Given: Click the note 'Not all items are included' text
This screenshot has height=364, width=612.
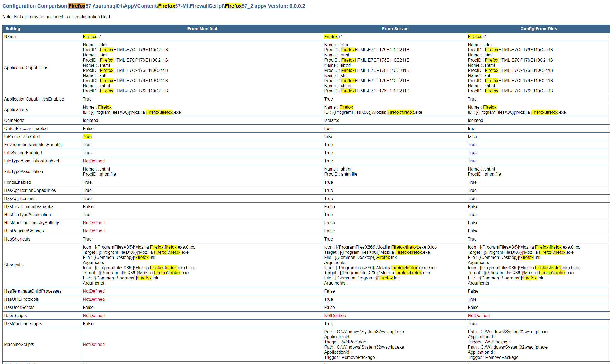Looking at the screenshot, I should tap(56, 17).
